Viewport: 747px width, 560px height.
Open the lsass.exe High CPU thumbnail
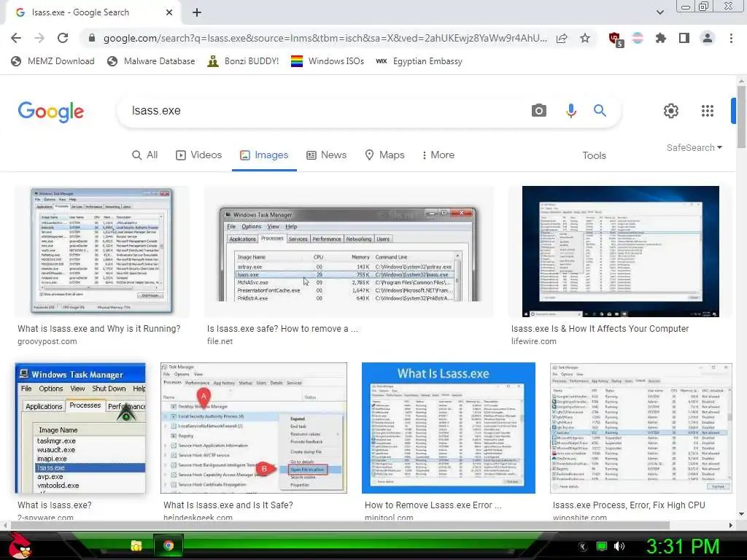click(641, 428)
